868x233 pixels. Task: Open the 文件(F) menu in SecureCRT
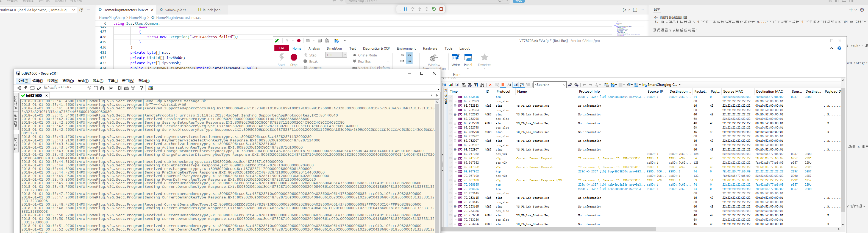pyautogui.click(x=23, y=81)
